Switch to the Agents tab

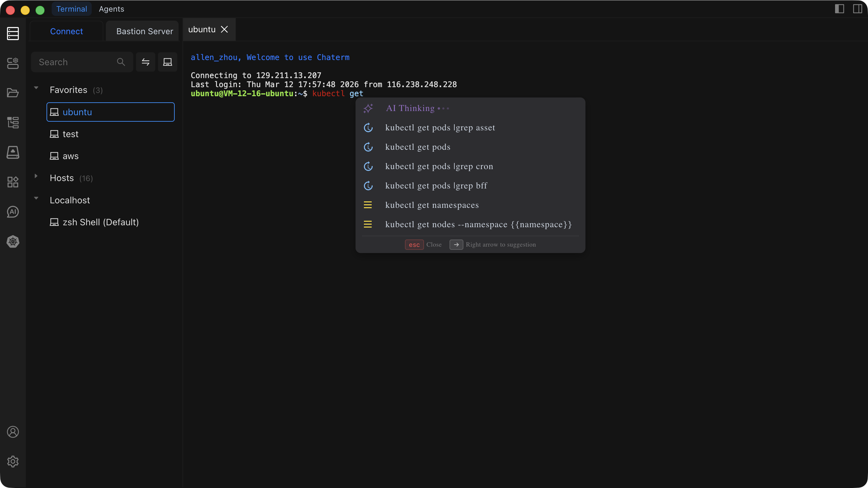pos(111,9)
